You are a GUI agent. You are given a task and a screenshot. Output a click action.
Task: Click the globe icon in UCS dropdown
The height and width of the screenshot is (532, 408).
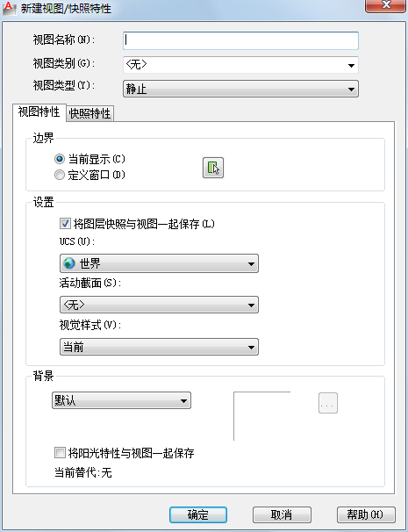pos(69,263)
